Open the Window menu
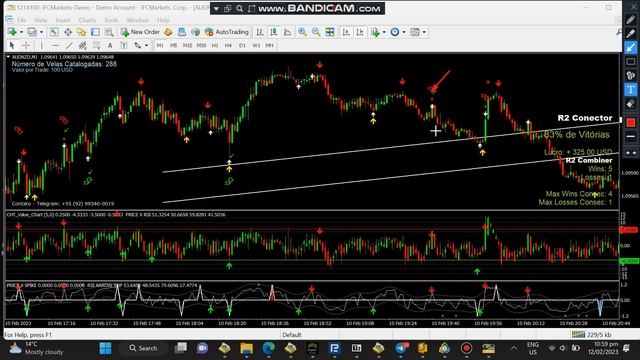This screenshot has width=640, height=360. [138, 20]
